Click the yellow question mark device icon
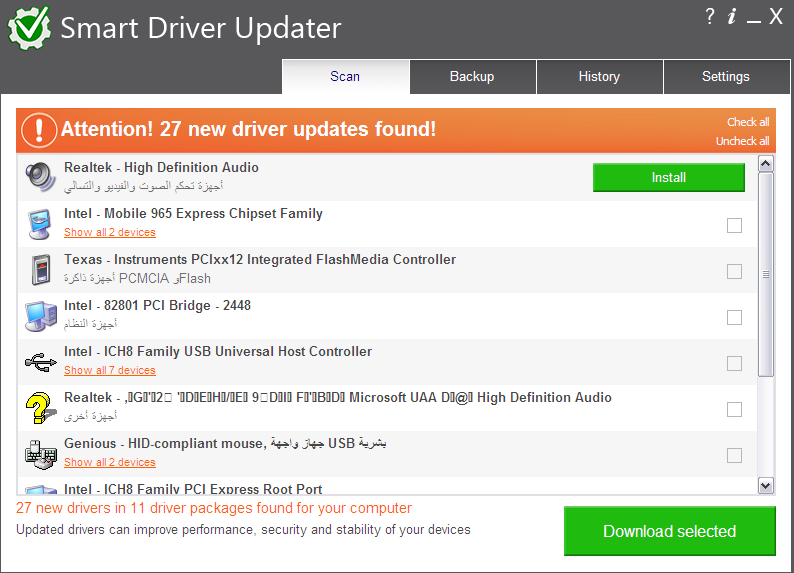 41,407
